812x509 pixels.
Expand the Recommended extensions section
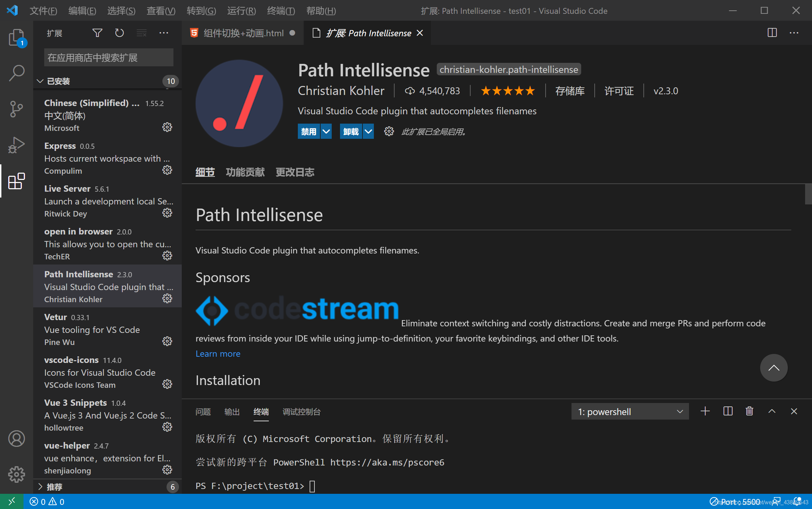(40, 487)
